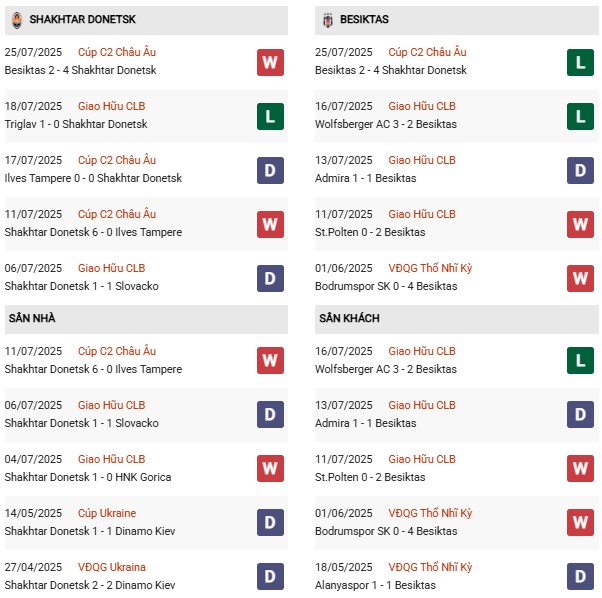Click D badge for Alanyaspor 1-1 Besiktas
The width and height of the screenshot is (602, 598).
tap(581, 576)
